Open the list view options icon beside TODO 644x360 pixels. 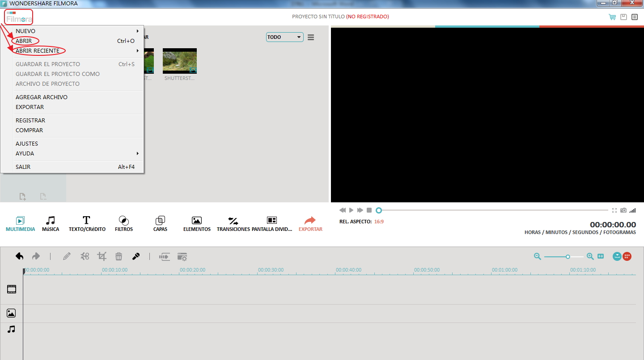[311, 38]
